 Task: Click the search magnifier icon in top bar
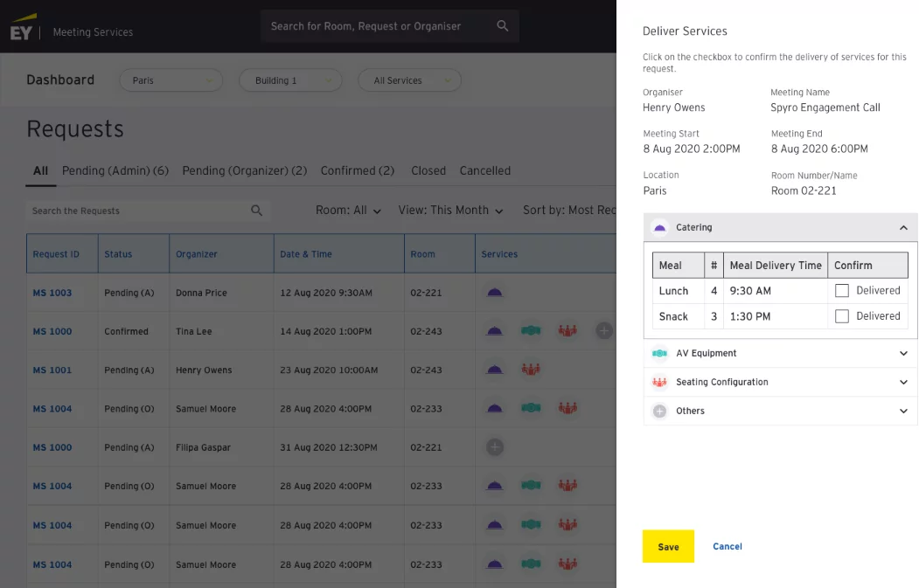click(x=502, y=26)
